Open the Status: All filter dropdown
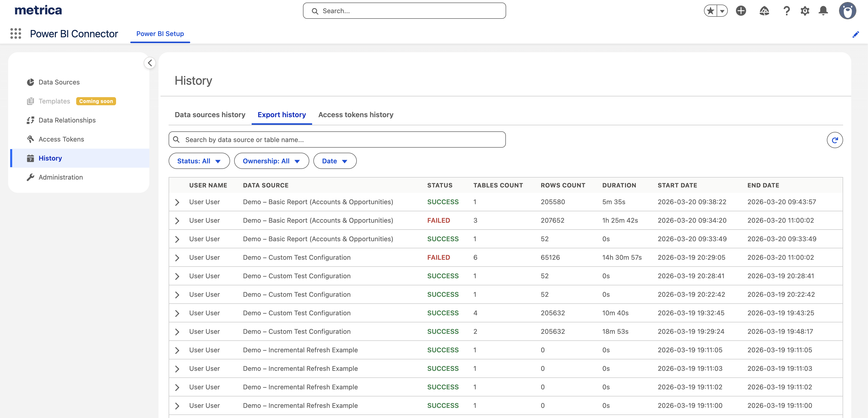The height and width of the screenshot is (418, 868). tap(199, 161)
